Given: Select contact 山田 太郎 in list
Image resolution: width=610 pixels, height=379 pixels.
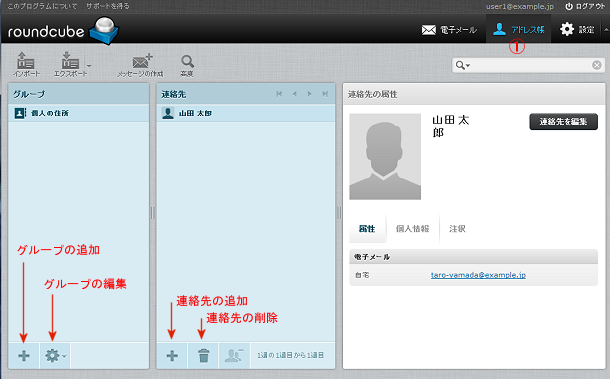Looking at the screenshot, I should [246, 113].
